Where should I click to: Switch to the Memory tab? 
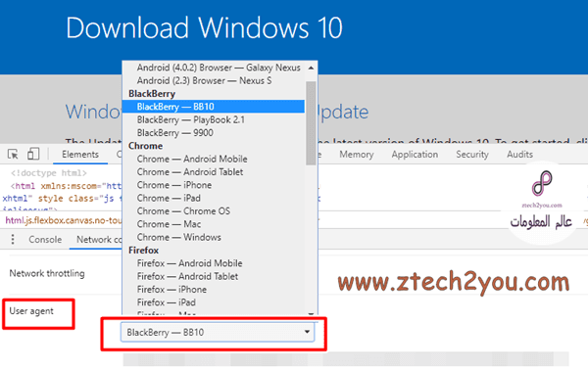(x=357, y=155)
